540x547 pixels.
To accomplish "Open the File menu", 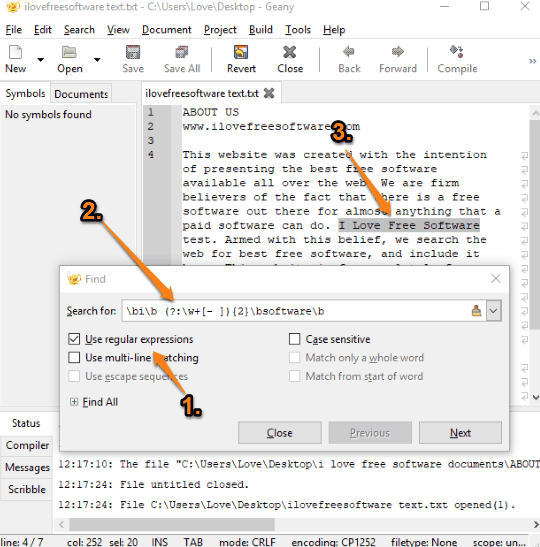I will [x=14, y=30].
